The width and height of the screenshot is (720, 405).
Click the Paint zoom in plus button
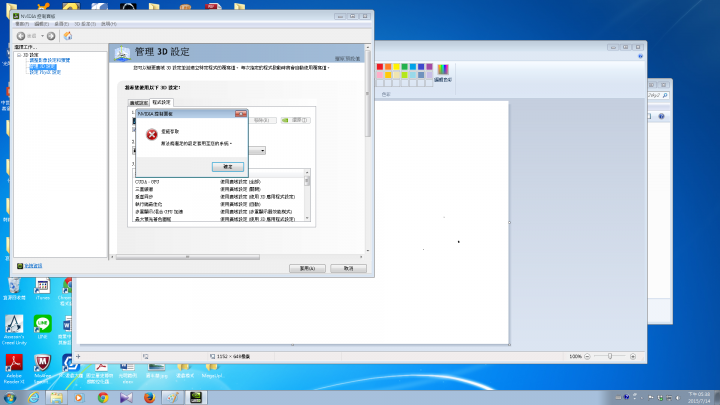click(633, 356)
